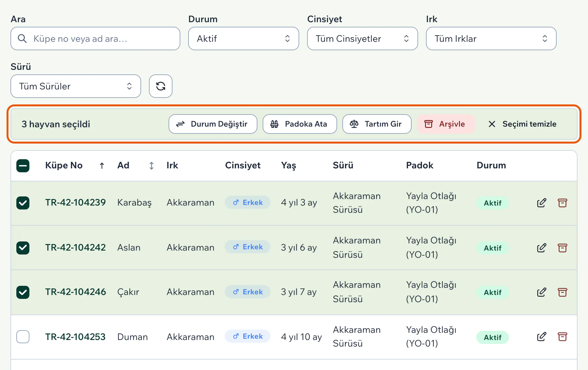Click tag number TR-42-104253
This screenshot has height=370, width=588.
(75, 337)
